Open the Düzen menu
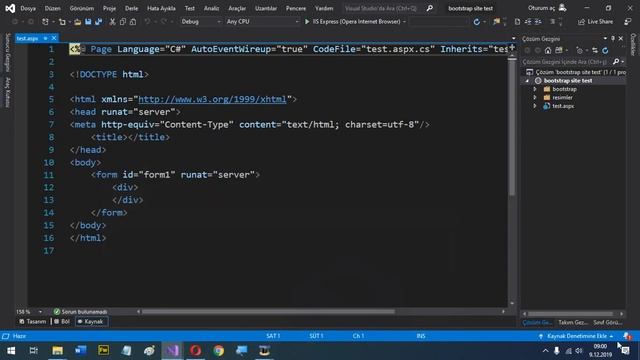Screen dimensions: 640x360 (53, 8)
